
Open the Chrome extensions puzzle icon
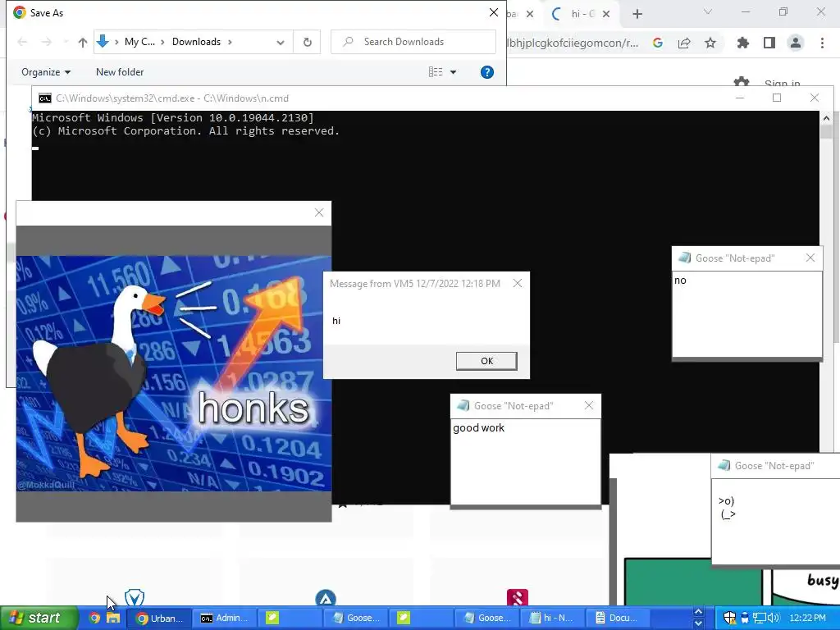pyautogui.click(x=743, y=43)
